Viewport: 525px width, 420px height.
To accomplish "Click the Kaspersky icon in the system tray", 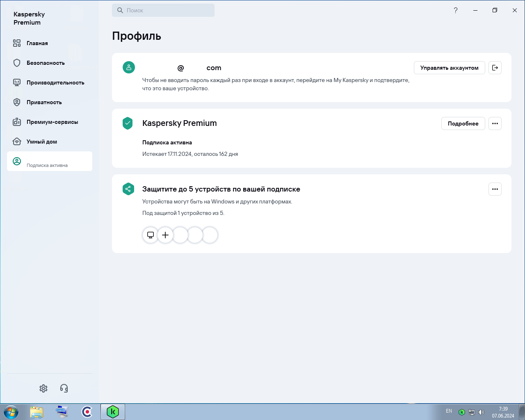I will tap(462, 412).
